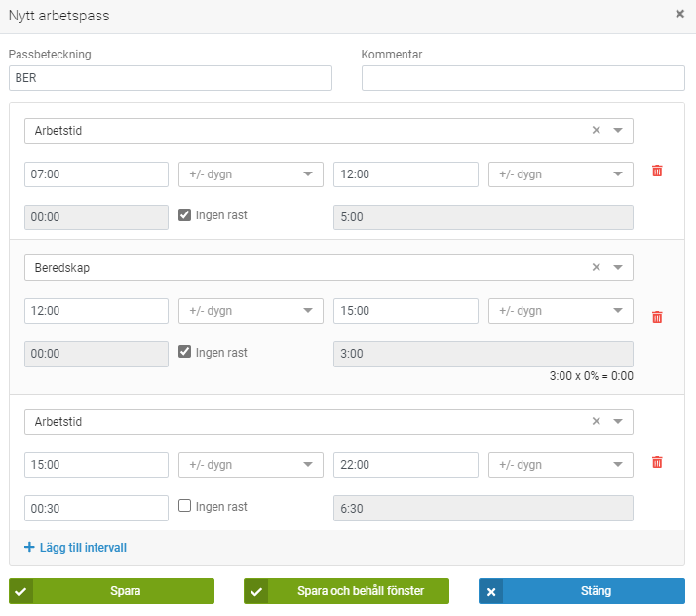The image size is (696, 616).
Task: Close the Nytt arbetspass dialog
Action: (679, 15)
